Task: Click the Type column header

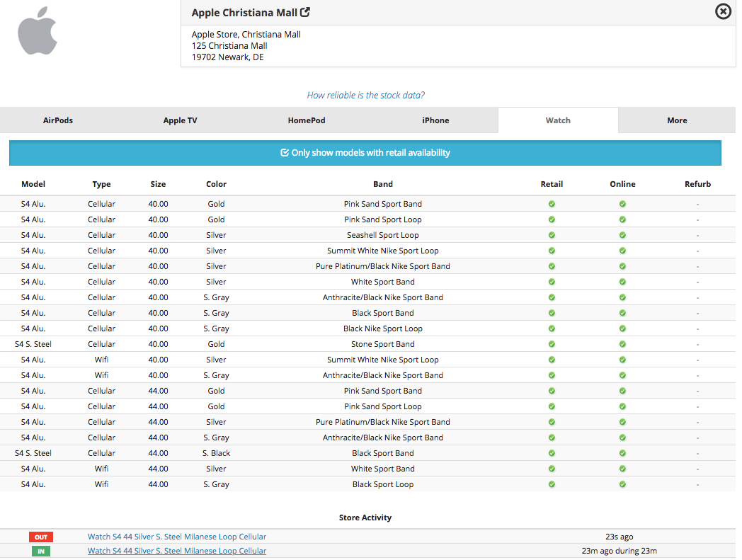Action: click(x=101, y=184)
